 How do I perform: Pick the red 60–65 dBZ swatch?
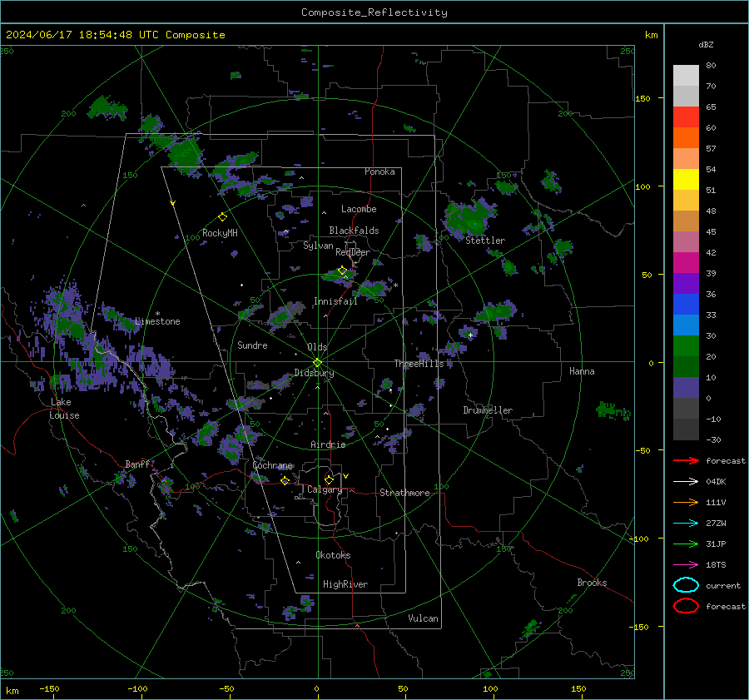[686, 117]
